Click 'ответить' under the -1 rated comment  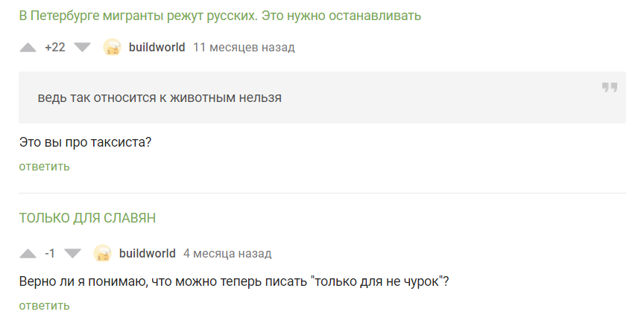pos(45,305)
